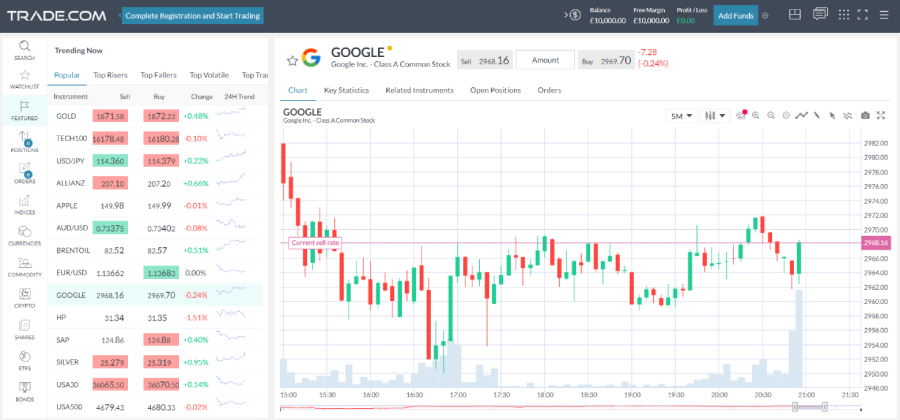Open the price alerts icon with red dot
The height and width of the screenshot is (420, 900).
click(741, 115)
